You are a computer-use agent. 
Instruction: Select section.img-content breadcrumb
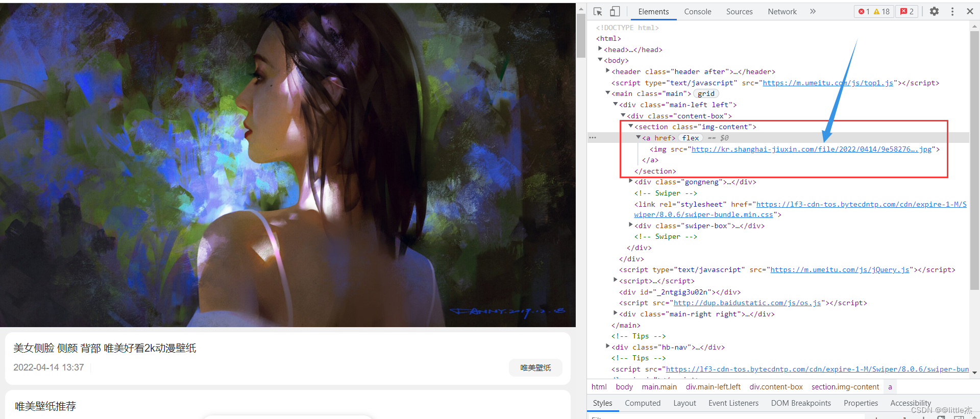(845, 387)
